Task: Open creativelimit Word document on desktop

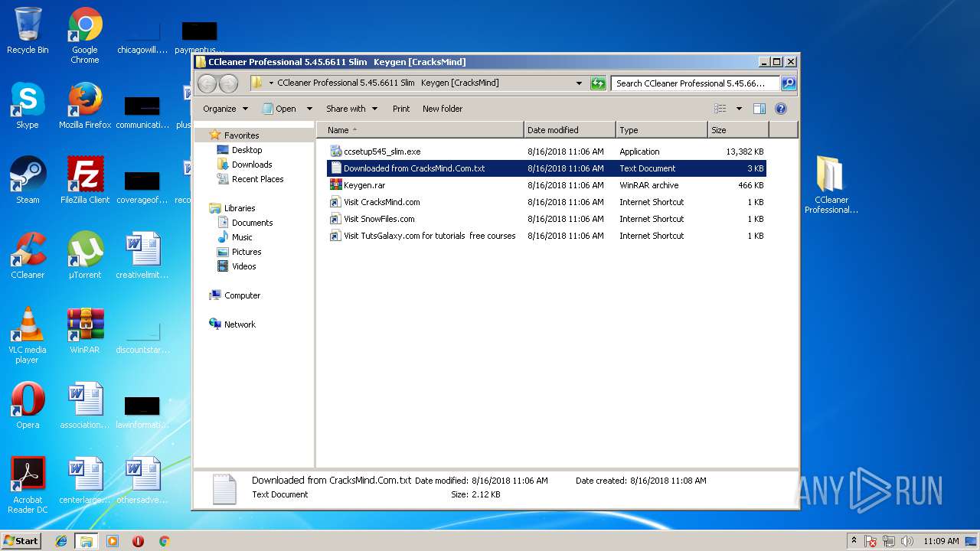Action: coord(142,256)
